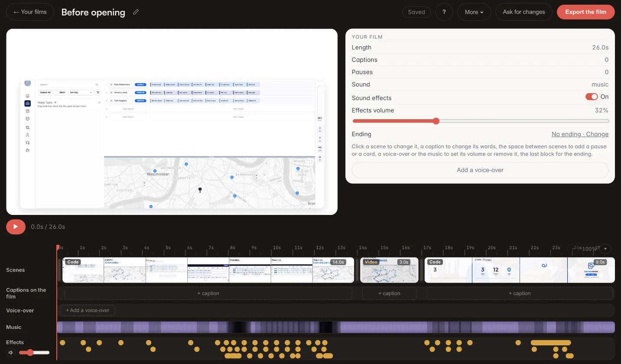Click the home icon in the film preview
This screenshot has width=621, height=364.
pyautogui.click(x=28, y=96)
